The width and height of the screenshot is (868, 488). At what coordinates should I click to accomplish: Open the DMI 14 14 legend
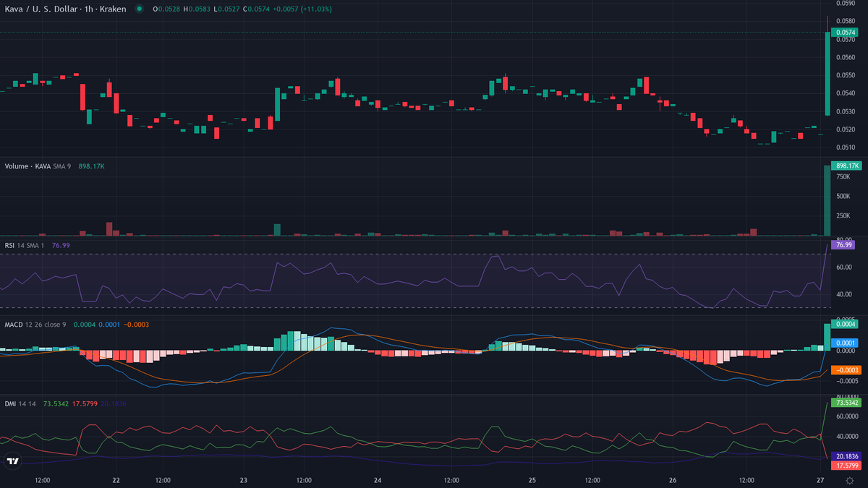[21, 403]
